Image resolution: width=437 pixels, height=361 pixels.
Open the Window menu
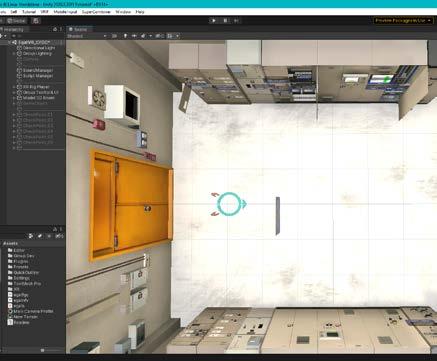point(123,12)
